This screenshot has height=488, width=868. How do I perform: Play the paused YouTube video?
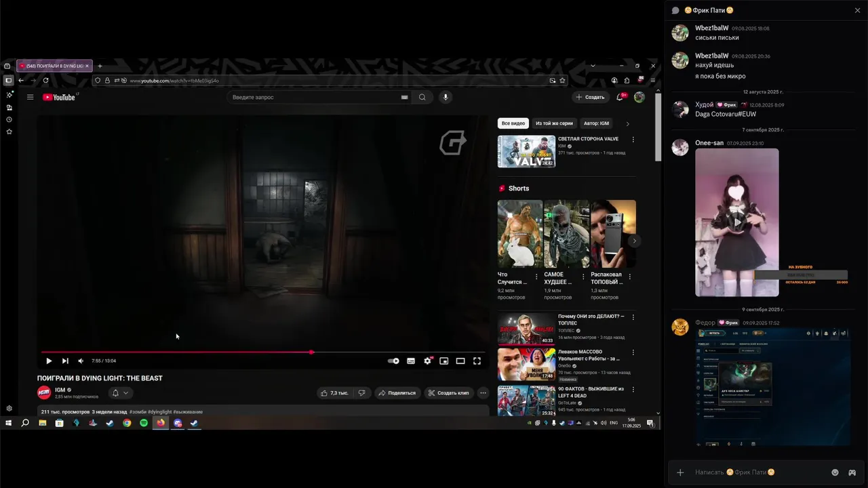point(49,361)
